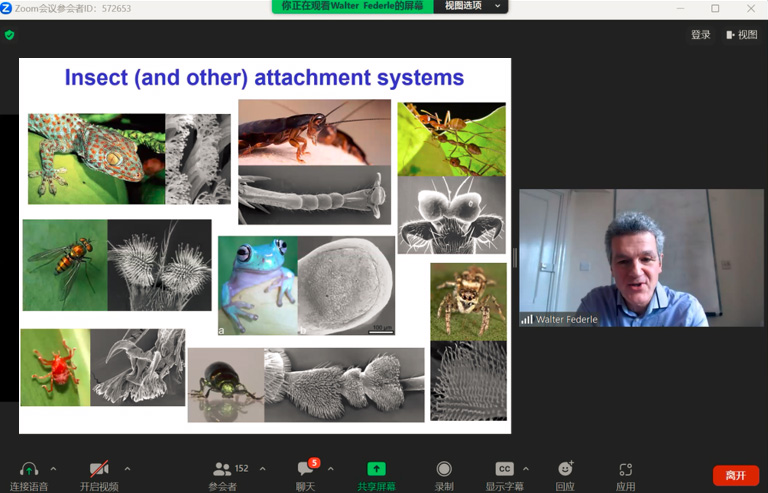The width and height of the screenshot is (768, 493).
Task: Select Walter Federle's video thumbnail
Action: (641, 258)
